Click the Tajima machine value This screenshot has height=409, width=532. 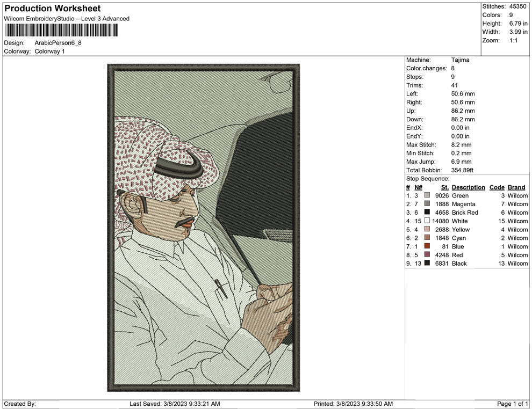coord(460,60)
